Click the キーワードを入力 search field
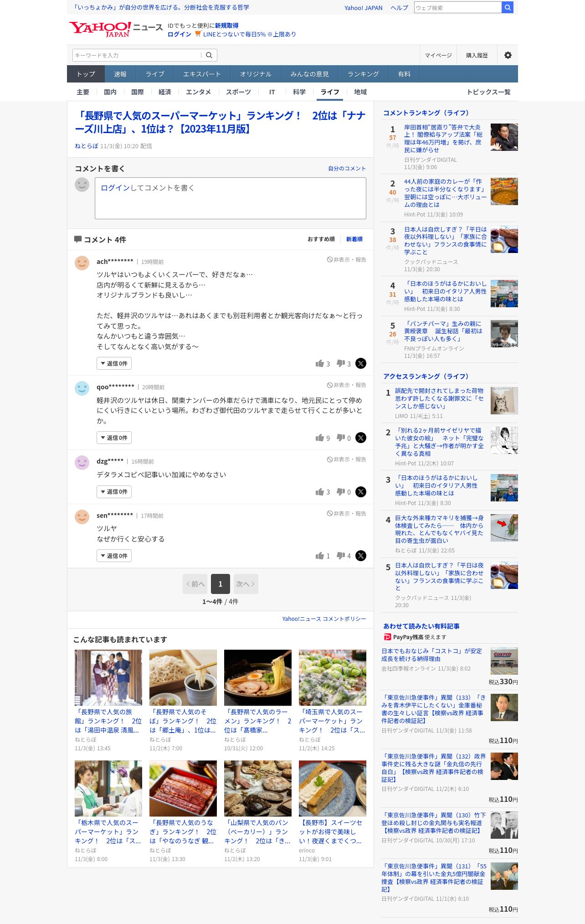The width and height of the screenshot is (585, 924). click(137, 55)
